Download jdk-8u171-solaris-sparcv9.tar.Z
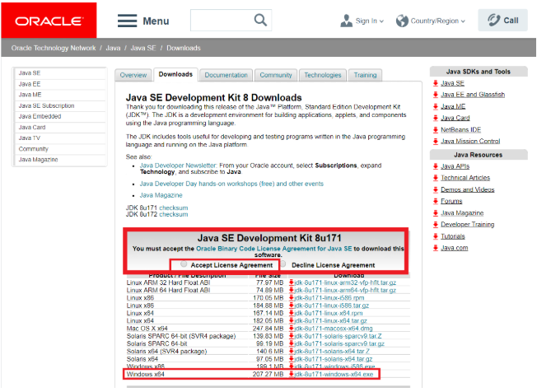Screen dimensions: 537x392 (x=338, y=336)
